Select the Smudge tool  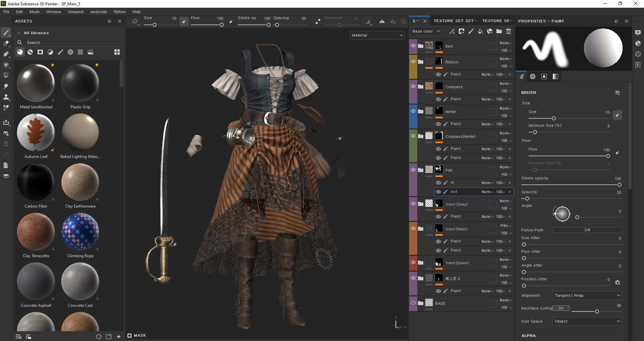[6, 86]
